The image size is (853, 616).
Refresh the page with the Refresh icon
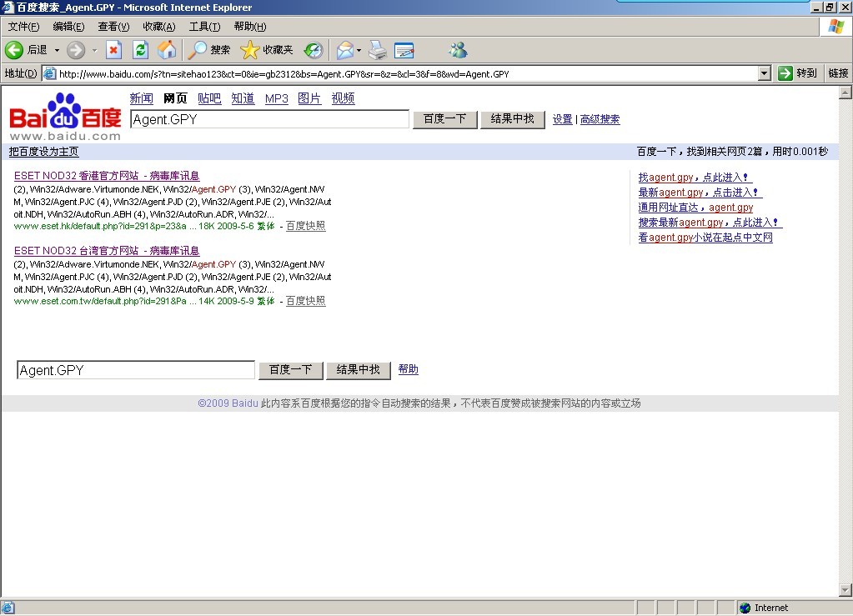(140, 50)
